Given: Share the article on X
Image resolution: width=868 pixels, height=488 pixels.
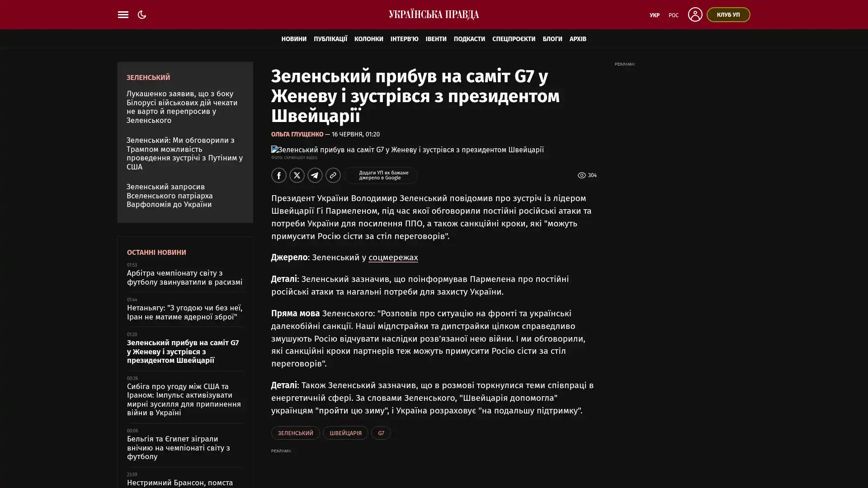Looking at the screenshot, I should tap(297, 175).
